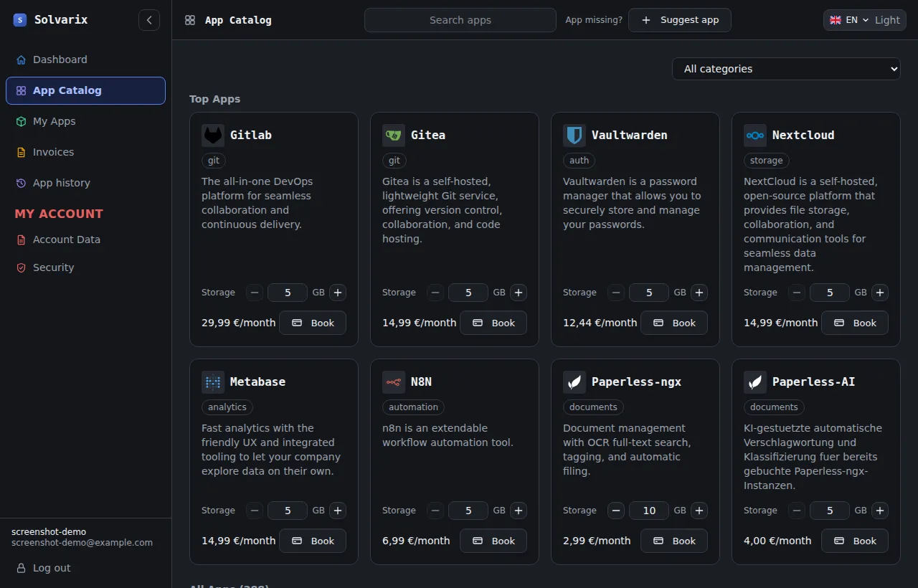The width and height of the screenshot is (918, 588).
Task: Click the documents tag on Paperless-AI card
Action: [x=774, y=407]
